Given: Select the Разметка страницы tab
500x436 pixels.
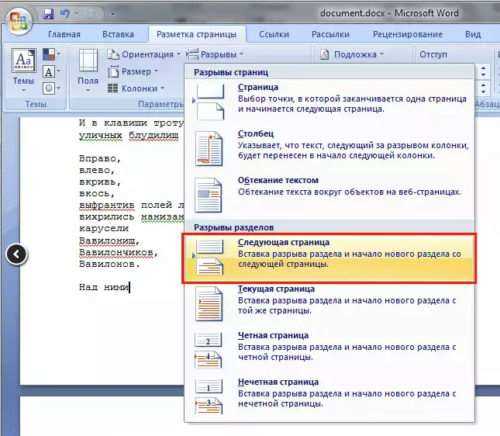Looking at the screenshot, I should pos(197,34).
